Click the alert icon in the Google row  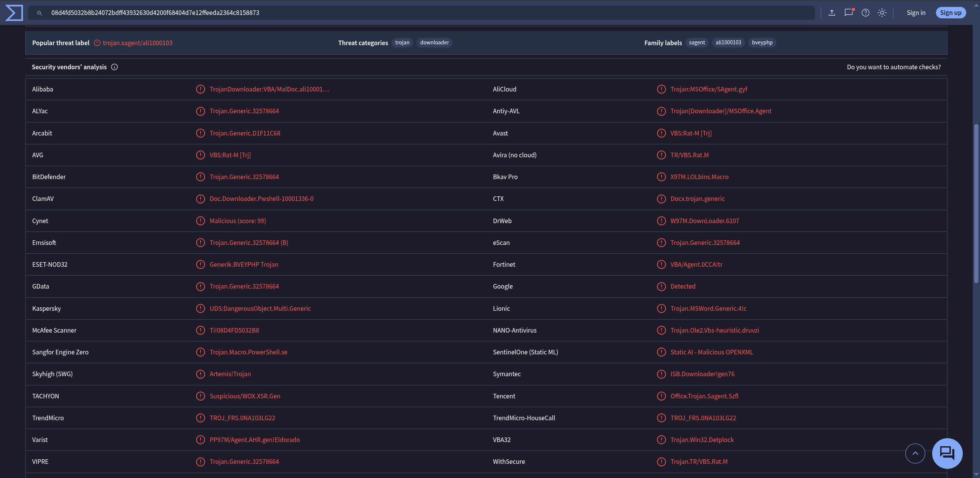(661, 286)
